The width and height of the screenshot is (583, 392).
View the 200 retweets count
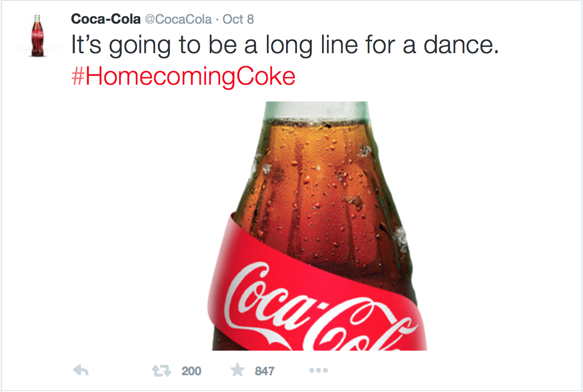[x=191, y=371]
